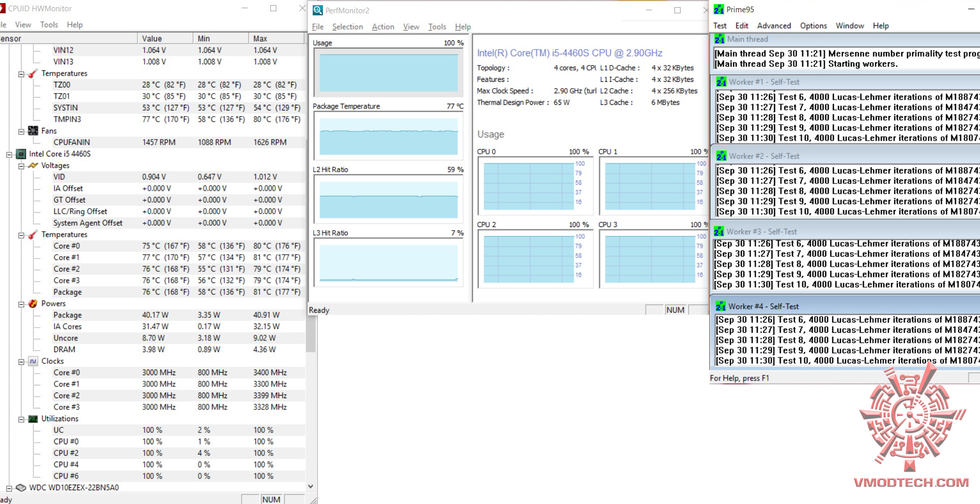
Task: Collapse the Fans group in HWMonitor
Action: pos(21,131)
